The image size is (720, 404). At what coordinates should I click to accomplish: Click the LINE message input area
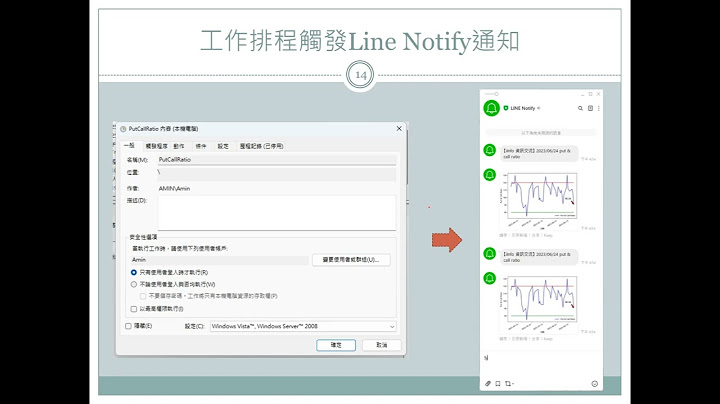(541, 364)
